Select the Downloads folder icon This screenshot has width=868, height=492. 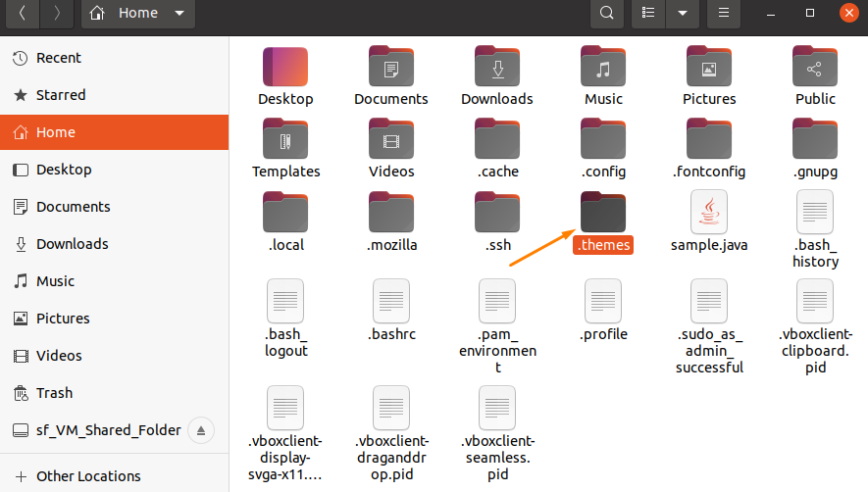click(497, 67)
